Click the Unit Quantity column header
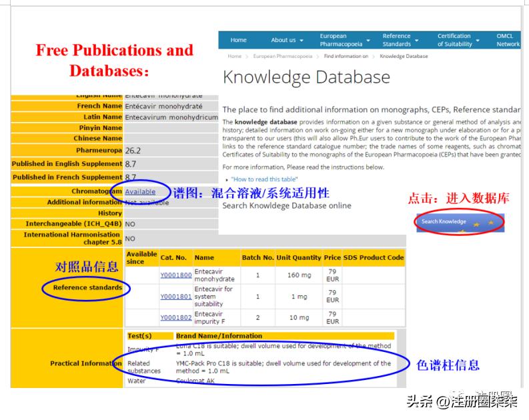Image resolution: width=529 pixels, height=420 pixels. [x=299, y=257]
